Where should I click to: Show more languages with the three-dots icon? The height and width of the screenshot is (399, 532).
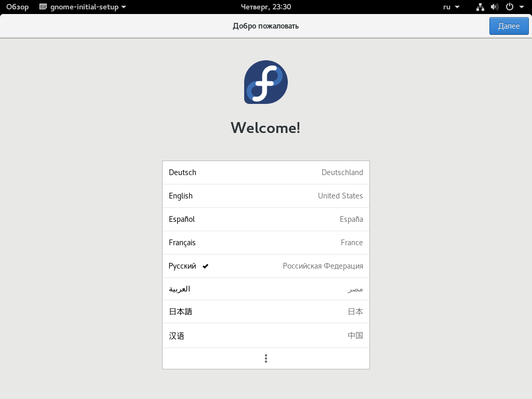coord(266,358)
